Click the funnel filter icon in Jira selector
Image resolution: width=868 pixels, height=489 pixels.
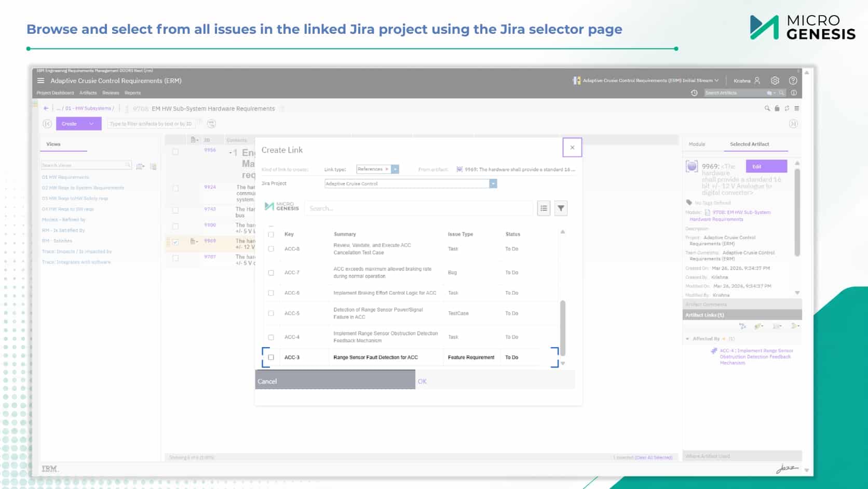tap(561, 208)
